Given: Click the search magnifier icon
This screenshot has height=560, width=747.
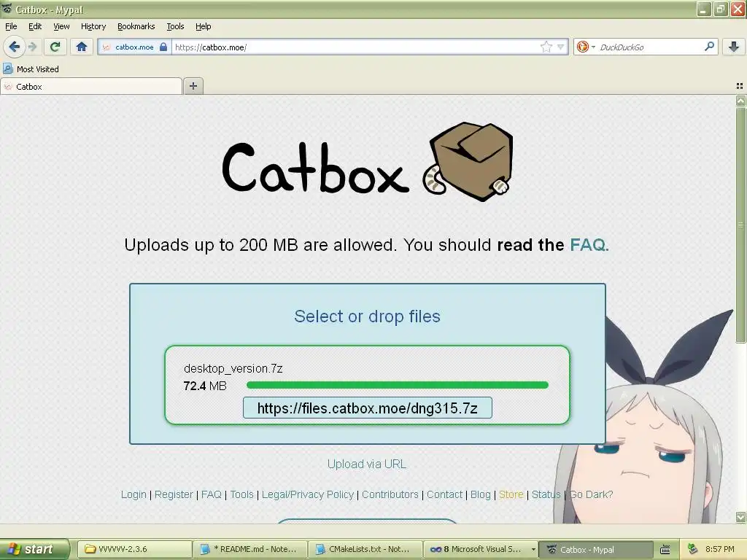Looking at the screenshot, I should [x=709, y=46].
